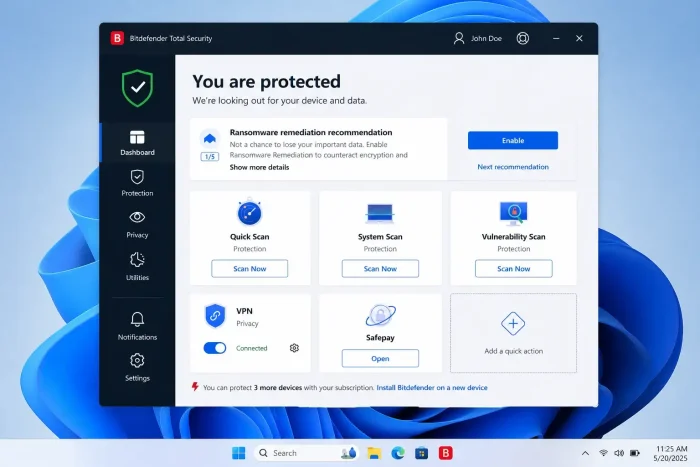Click the green protection status shield
Viewport: 700px width, 467px height.
pos(138,88)
